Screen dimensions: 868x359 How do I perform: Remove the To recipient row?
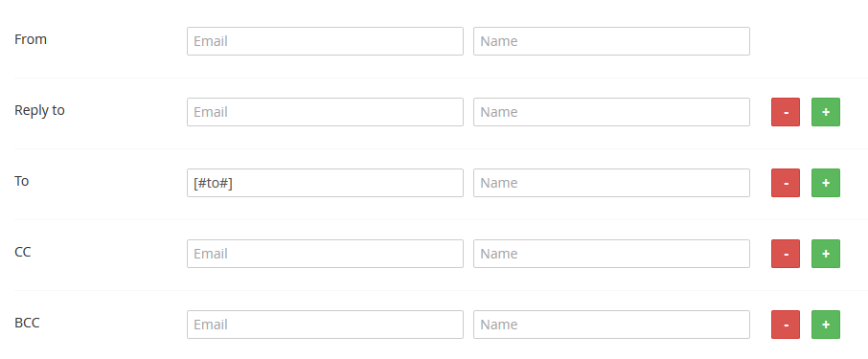pos(785,183)
